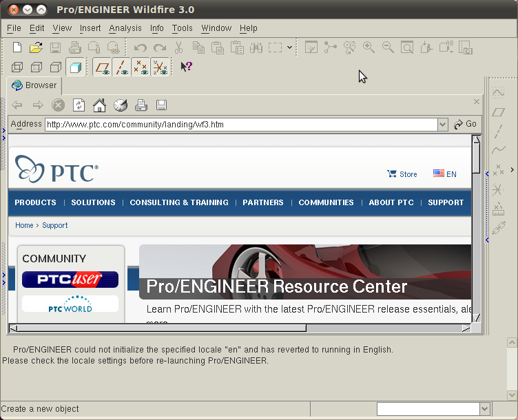The width and height of the screenshot is (518, 420).
Task: Click the Refit view icon
Action: click(x=407, y=48)
